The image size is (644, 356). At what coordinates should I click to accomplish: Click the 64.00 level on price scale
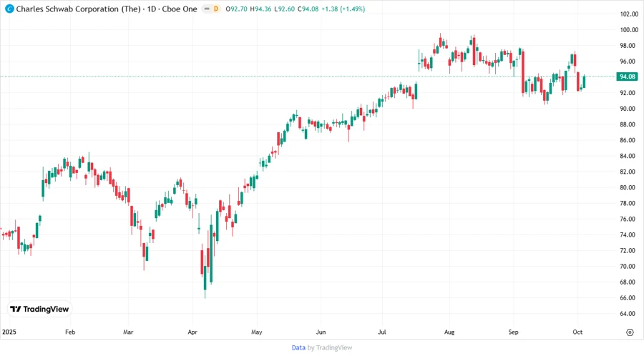click(x=629, y=313)
